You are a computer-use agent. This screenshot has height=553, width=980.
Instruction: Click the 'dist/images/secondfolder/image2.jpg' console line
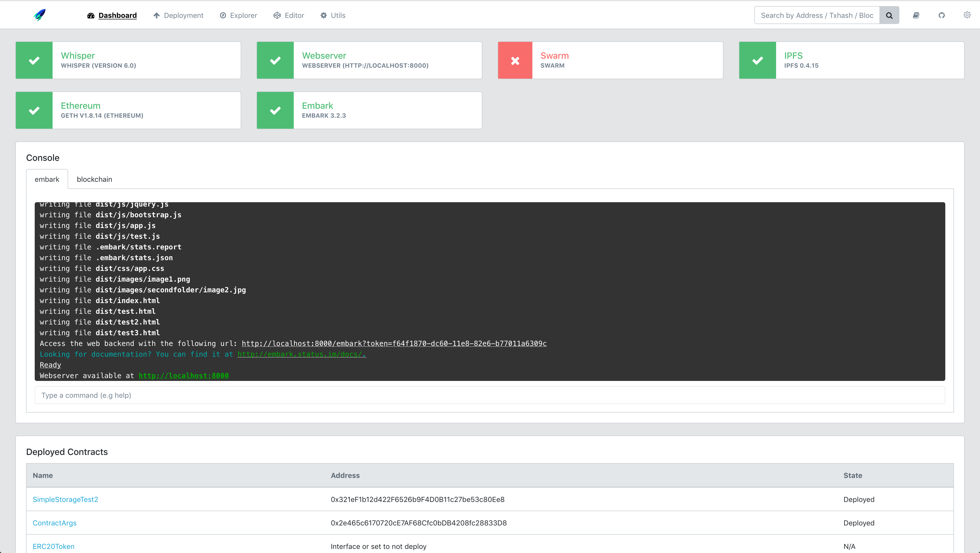click(x=143, y=290)
